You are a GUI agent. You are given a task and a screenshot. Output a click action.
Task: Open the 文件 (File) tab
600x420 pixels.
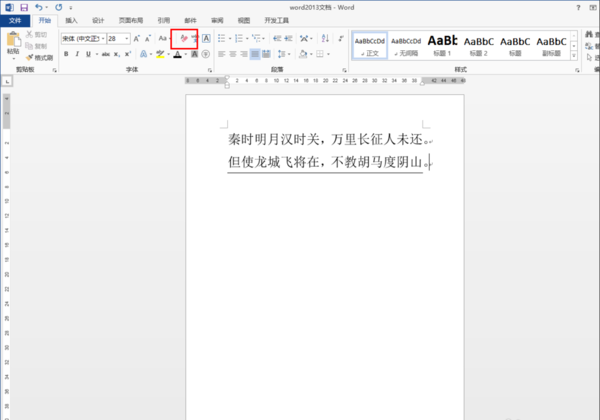[15, 20]
